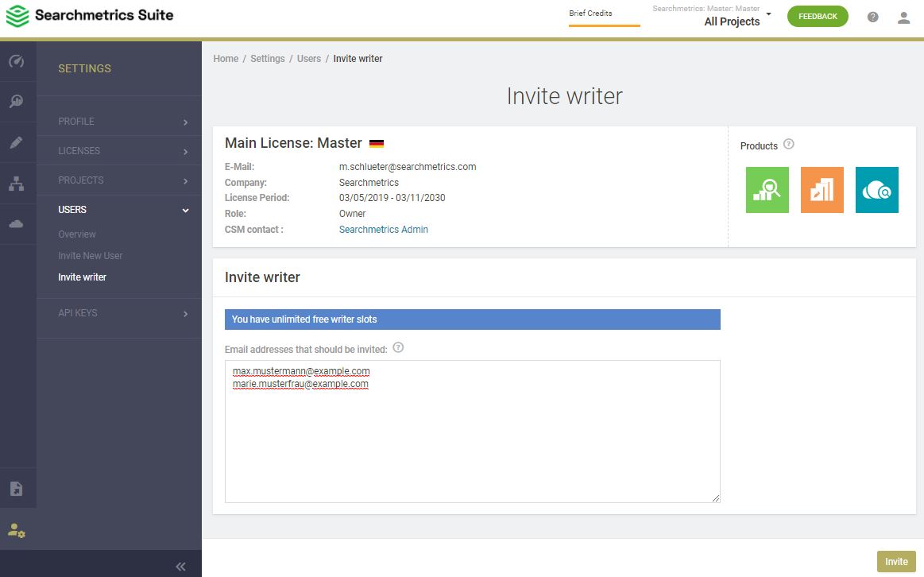924x577 pixels.
Task: Expand the API KEYS settings section
Action: pyautogui.click(x=119, y=313)
